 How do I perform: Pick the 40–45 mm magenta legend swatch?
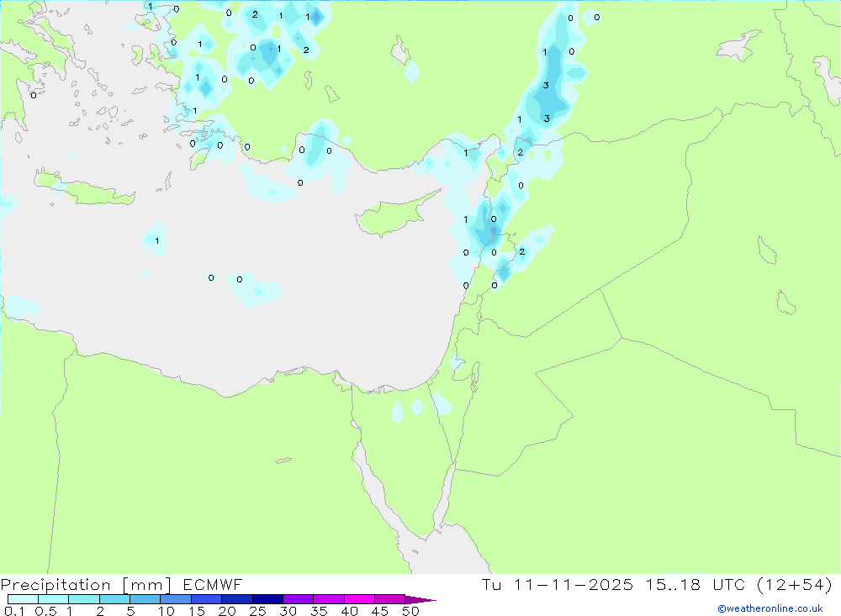coord(359,599)
